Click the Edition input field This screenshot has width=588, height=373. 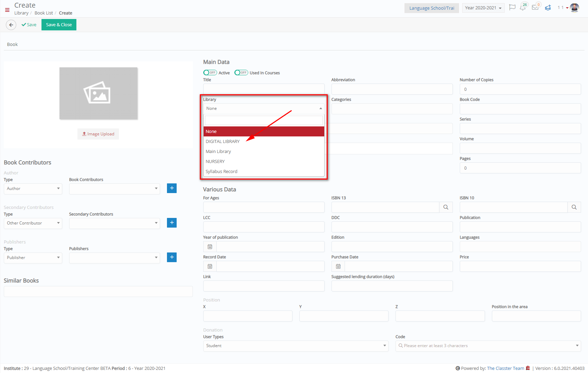pos(392,247)
